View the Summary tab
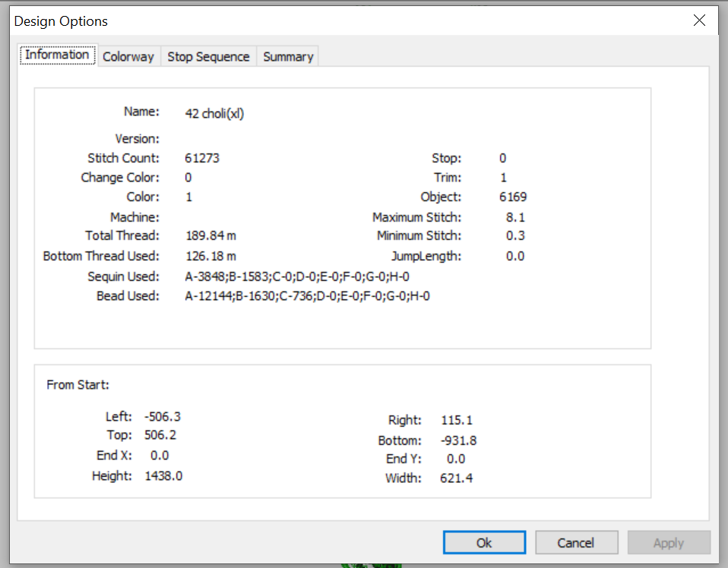Image resolution: width=728 pixels, height=568 pixels. pos(288,57)
